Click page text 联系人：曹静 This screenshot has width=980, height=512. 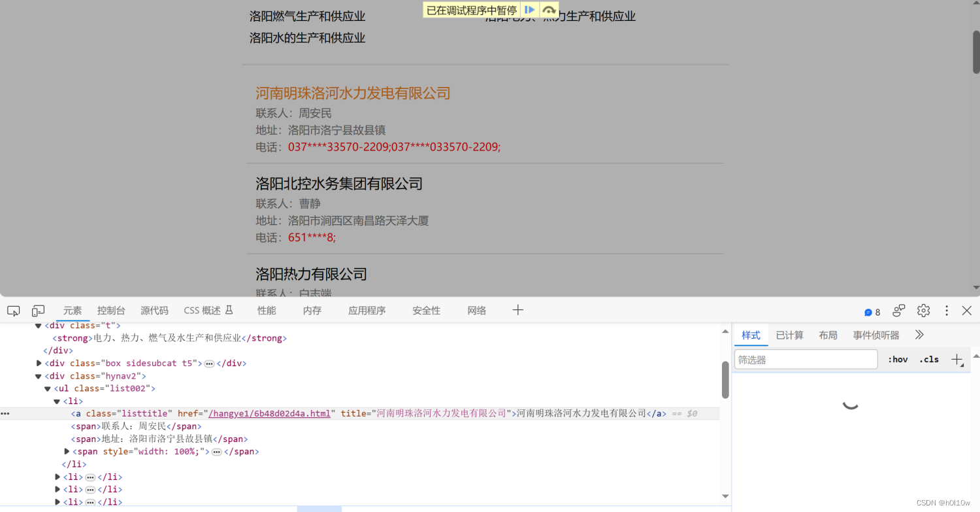click(x=288, y=204)
